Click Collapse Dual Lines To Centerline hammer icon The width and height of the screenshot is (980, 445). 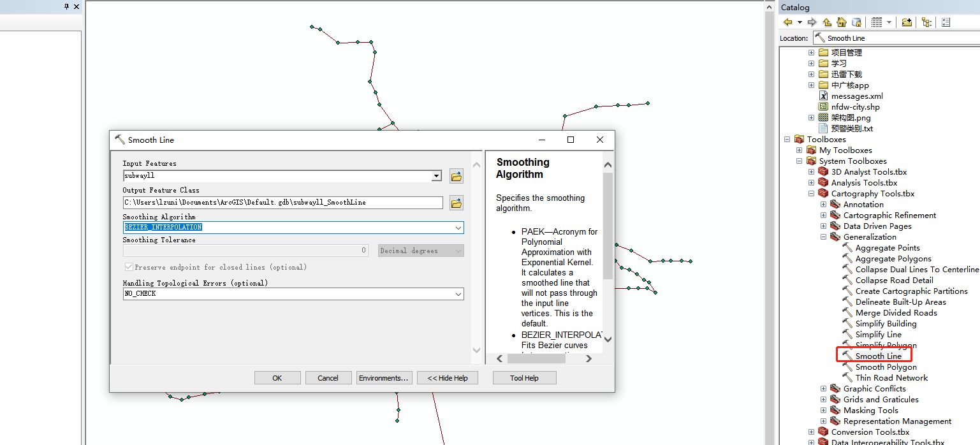847,269
